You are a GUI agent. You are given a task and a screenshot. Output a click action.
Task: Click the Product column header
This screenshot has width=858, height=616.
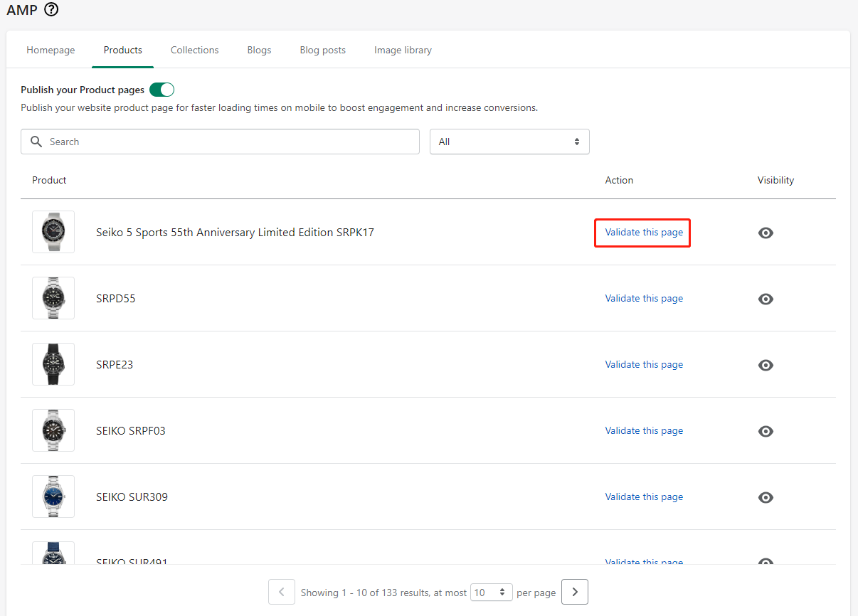pos(49,180)
